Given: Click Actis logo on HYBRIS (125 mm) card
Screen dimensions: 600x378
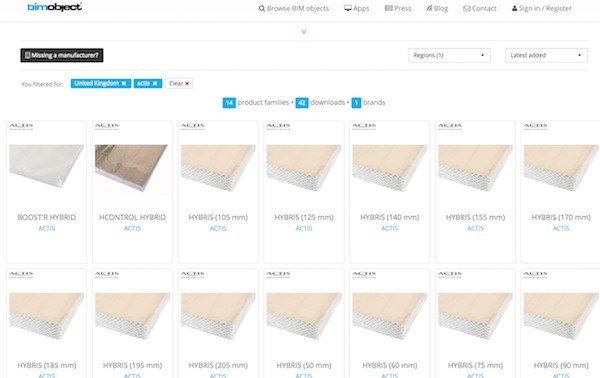Looking at the screenshot, I should click(278, 126).
